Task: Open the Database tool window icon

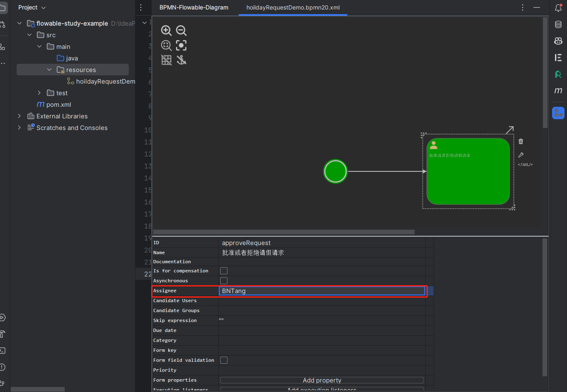Action: 558,24
